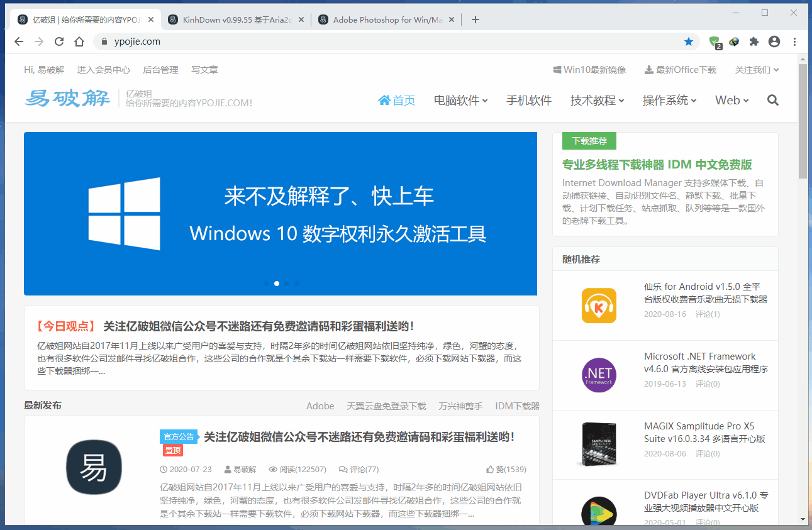
Task: Open the 进入会员中心 link
Action: pyautogui.click(x=104, y=70)
